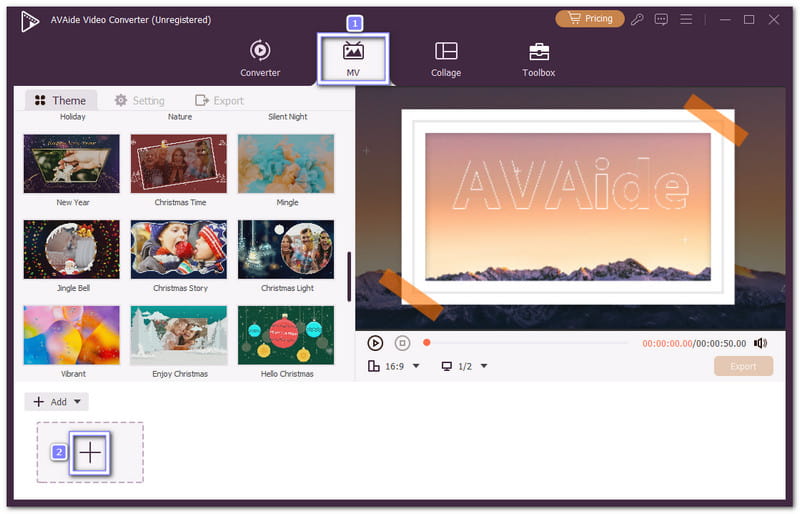Click the 00:00:00.00 current time text
The width and height of the screenshot is (800, 514).
[x=667, y=344]
